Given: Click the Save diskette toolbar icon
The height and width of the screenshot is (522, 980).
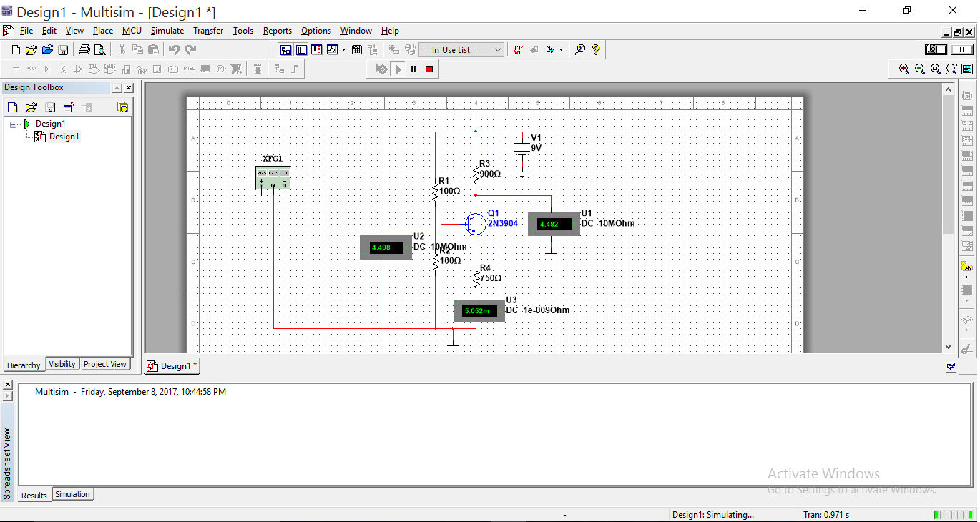Looking at the screenshot, I should [x=63, y=50].
